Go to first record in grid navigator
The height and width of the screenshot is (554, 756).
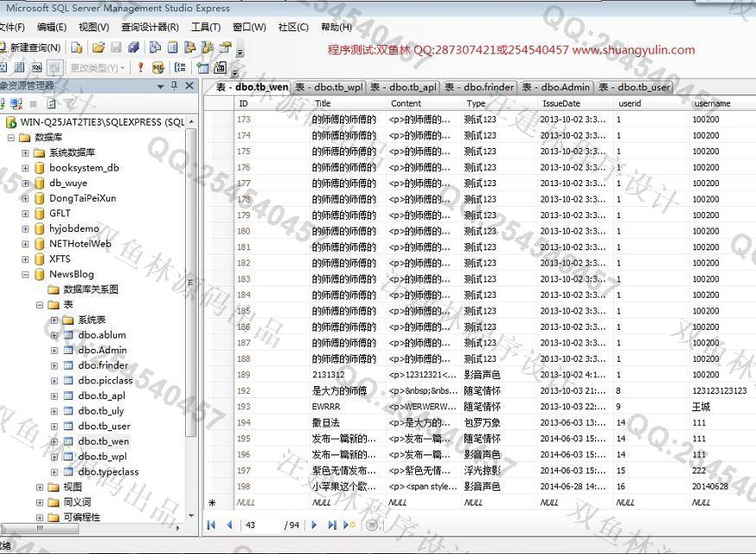pyautogui.click(x=211, y=525)
